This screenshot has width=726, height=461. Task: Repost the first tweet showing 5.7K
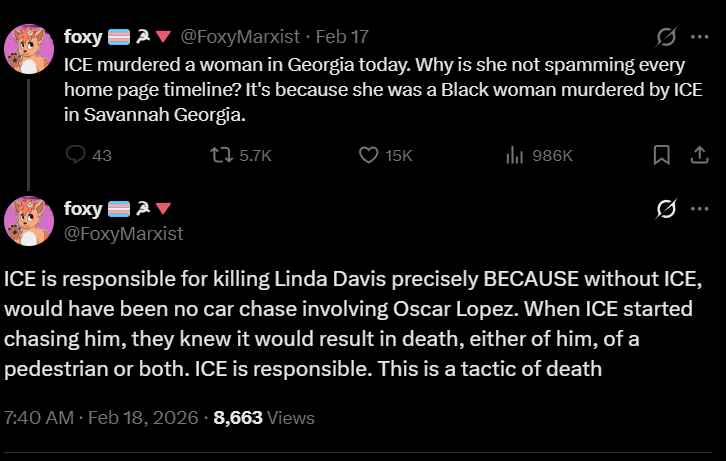click(x=222, y=155)
